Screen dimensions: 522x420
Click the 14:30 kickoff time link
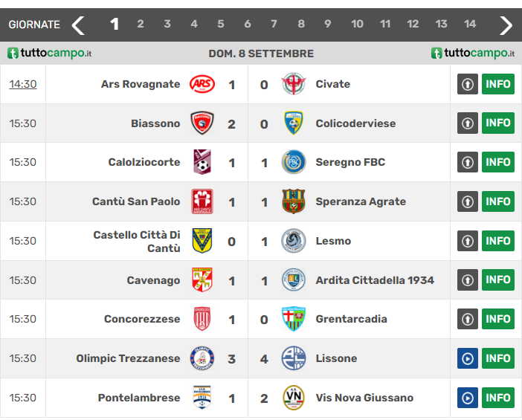point(23,84)
